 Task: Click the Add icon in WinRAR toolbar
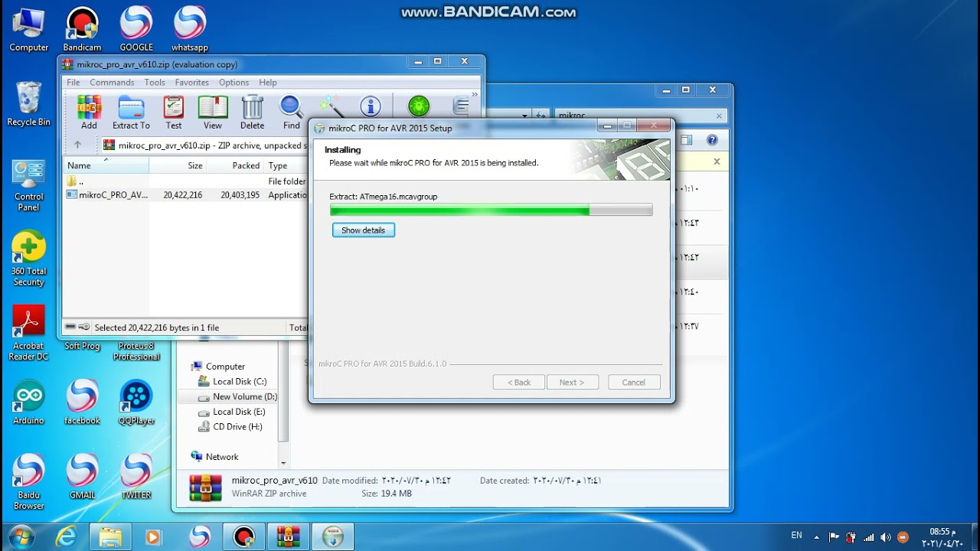pyautogui.click(x=89, y=112)
